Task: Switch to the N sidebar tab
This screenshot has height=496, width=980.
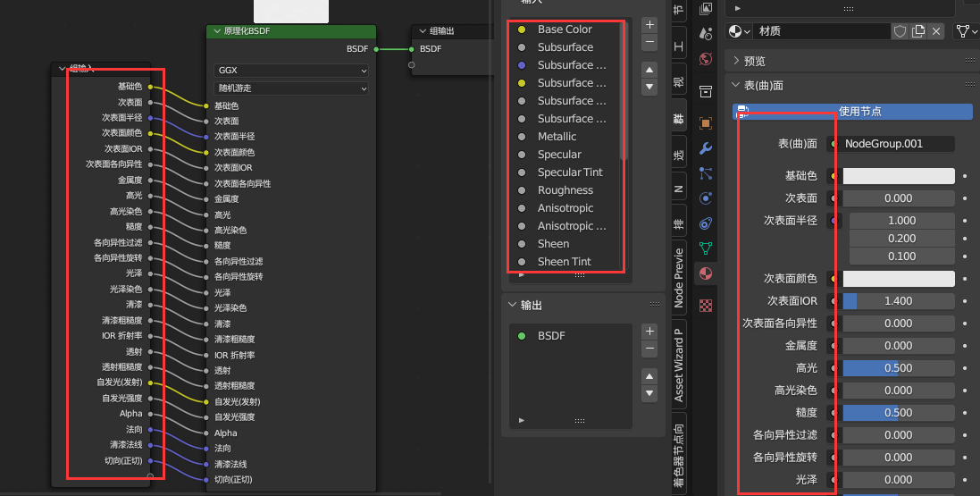Action: (679, 189)
